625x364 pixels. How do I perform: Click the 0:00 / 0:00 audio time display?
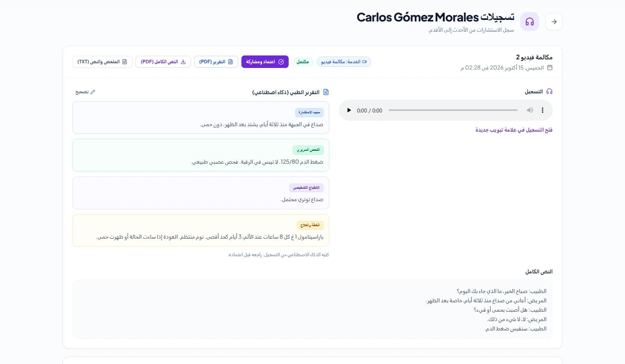click(370, 111)
